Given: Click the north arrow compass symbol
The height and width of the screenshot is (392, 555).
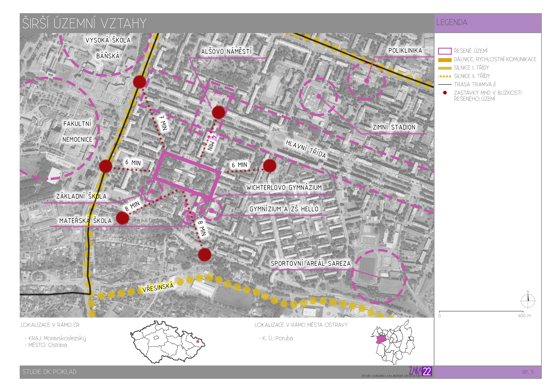Looking at the screenshot, I should 528,300.
